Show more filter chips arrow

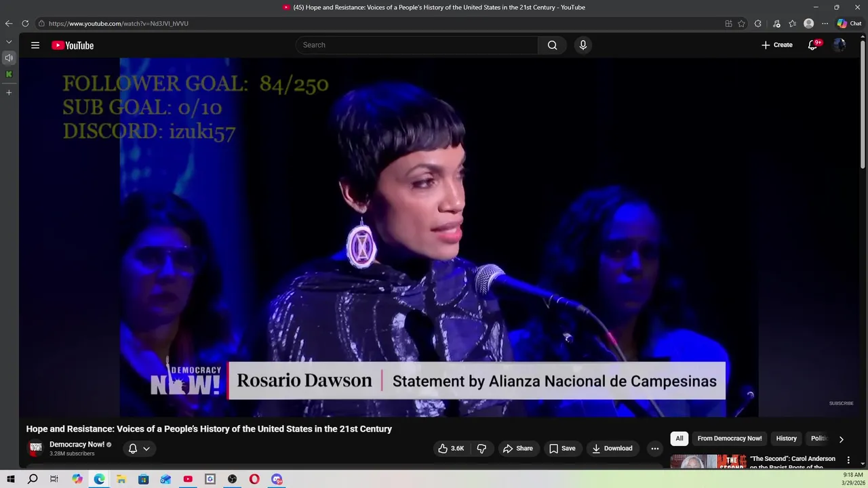841,439
